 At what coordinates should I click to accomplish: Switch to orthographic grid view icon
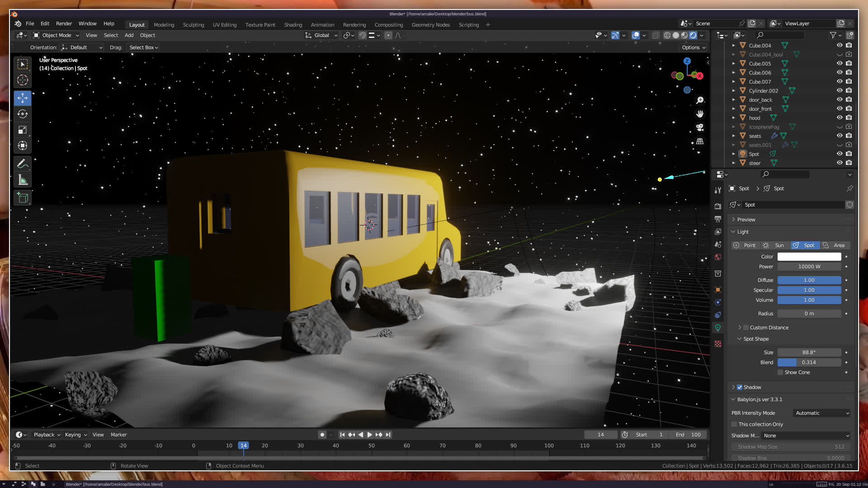point(700,141)
